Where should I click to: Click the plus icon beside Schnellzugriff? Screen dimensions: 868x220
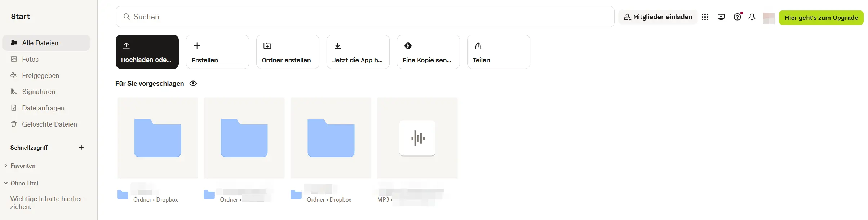pyautogui.click(x=81, y=148)
